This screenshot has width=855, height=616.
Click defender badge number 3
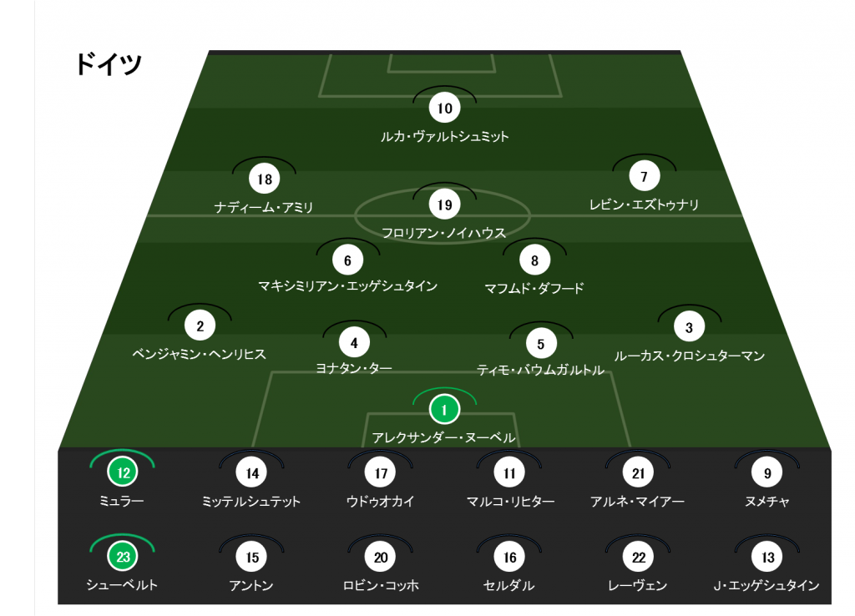689,327
